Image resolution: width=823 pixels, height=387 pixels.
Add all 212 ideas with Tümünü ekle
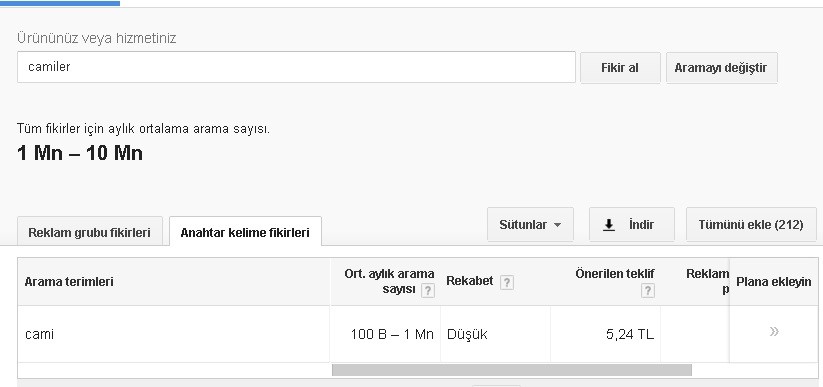click(x=751, y=225)
